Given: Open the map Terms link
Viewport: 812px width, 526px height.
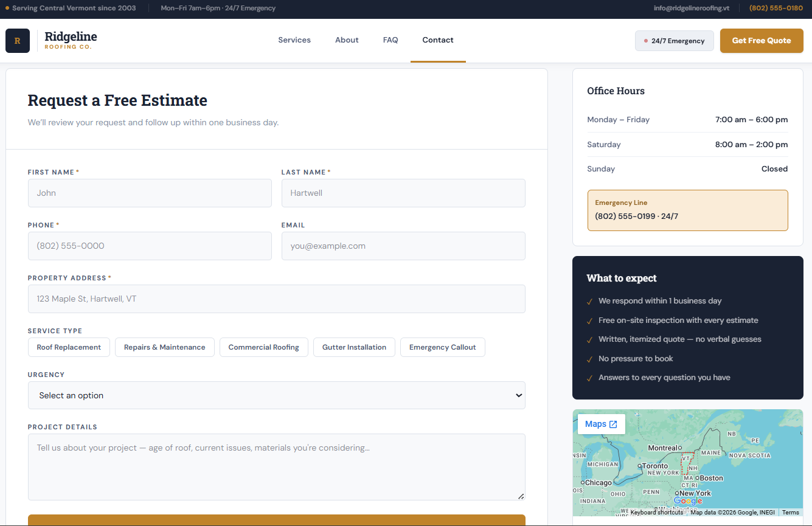Looking at the screenshot, I should (x=791, y=513).
